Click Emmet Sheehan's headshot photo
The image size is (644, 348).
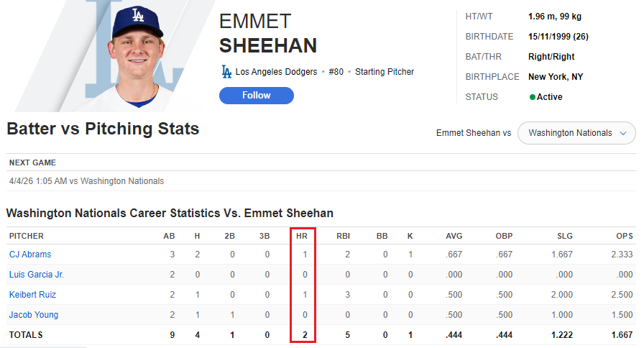pyautogui.click(x=138, y=55)
